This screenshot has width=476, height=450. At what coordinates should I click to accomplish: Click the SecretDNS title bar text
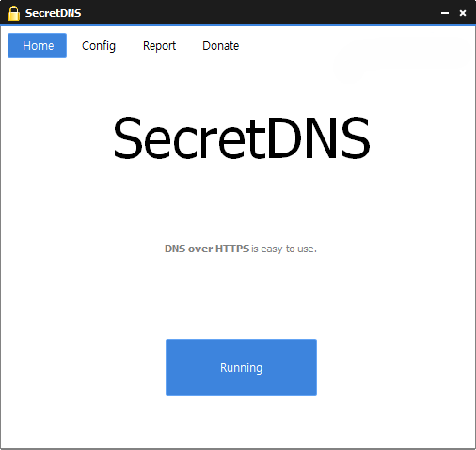click(x=54, y=13)
